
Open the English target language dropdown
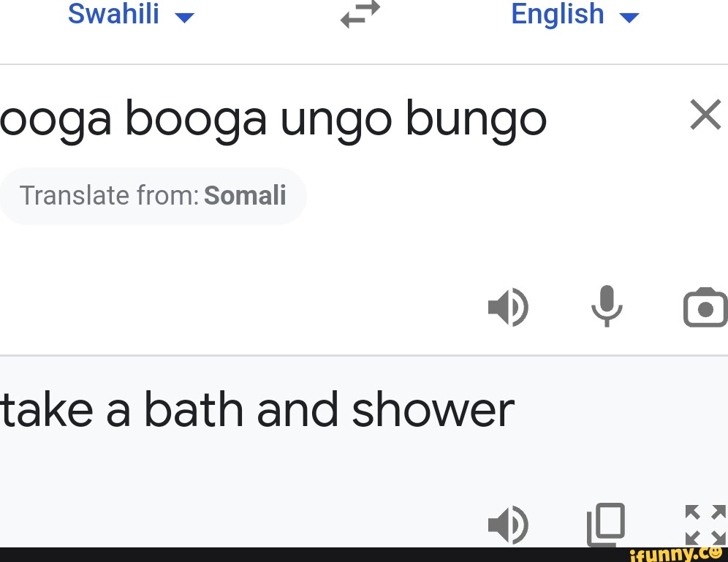(x=576, y=15)
